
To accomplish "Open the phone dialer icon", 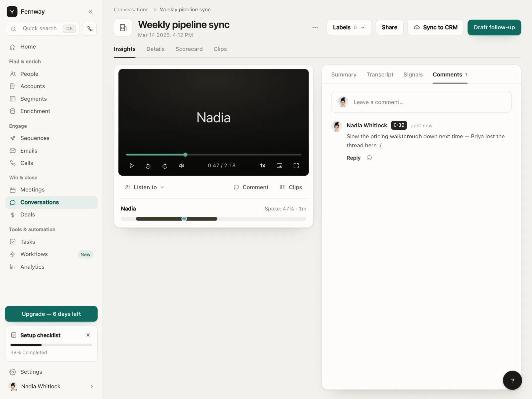I will pos(90,29).
